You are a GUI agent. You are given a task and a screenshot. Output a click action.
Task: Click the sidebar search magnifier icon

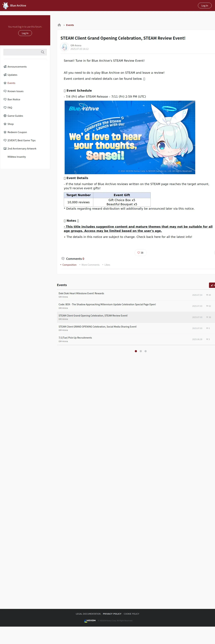point(43,52)
